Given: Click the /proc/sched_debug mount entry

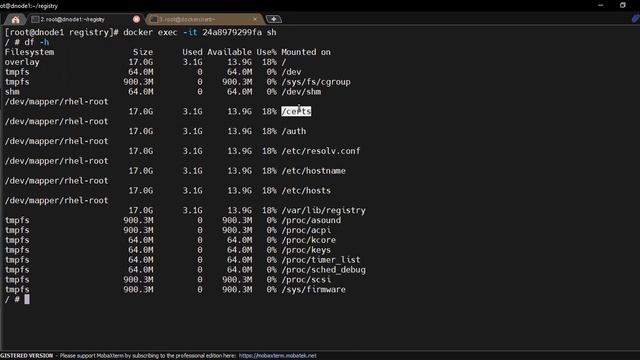Looking at the screenshot, I should [x=324, y=270].
